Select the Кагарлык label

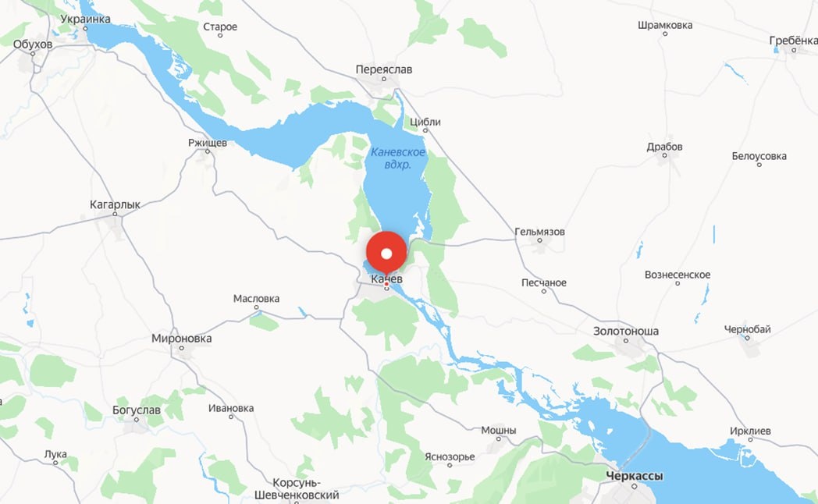pyautogui.click(x=115, y=205)
